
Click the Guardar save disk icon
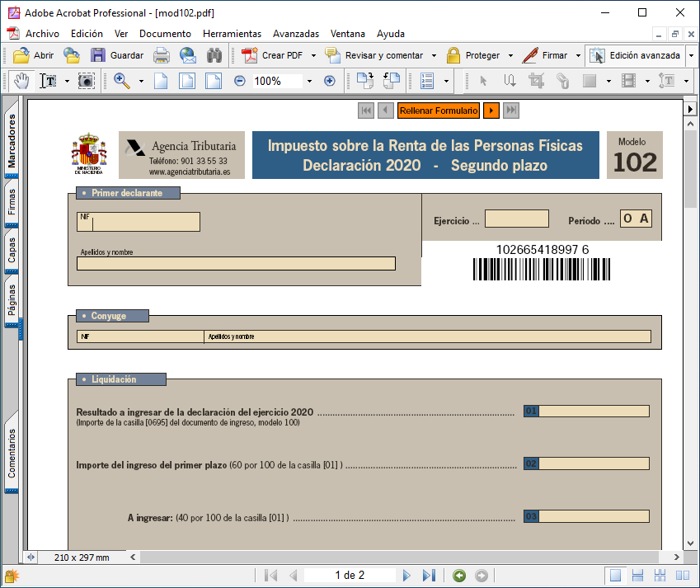(98, 55)
